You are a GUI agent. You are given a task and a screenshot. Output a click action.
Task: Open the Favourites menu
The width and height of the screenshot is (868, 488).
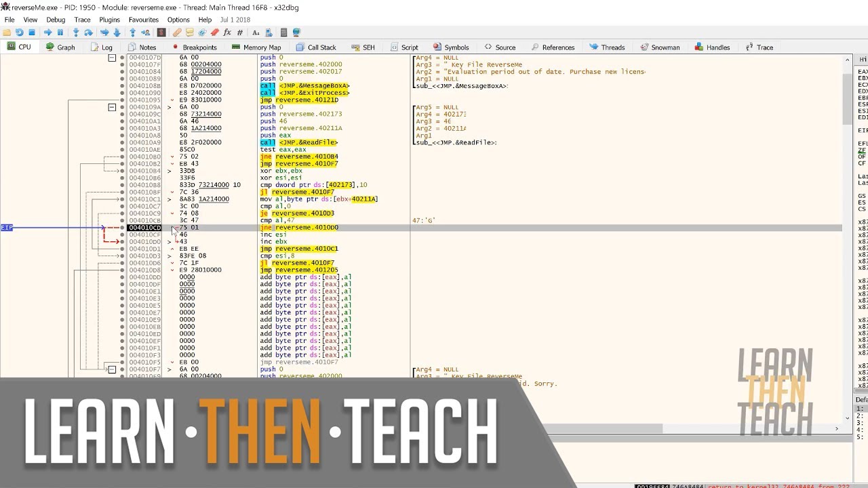click(143, 20)
